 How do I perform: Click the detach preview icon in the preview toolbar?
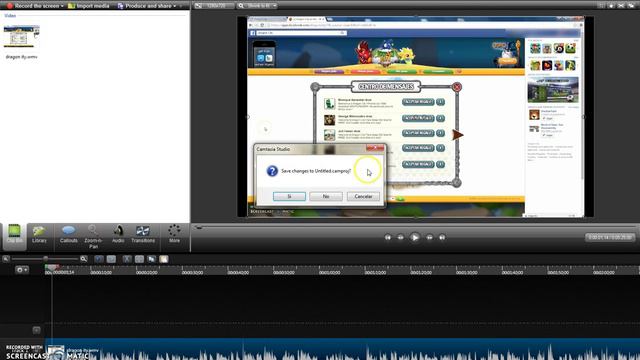(631, 6)
